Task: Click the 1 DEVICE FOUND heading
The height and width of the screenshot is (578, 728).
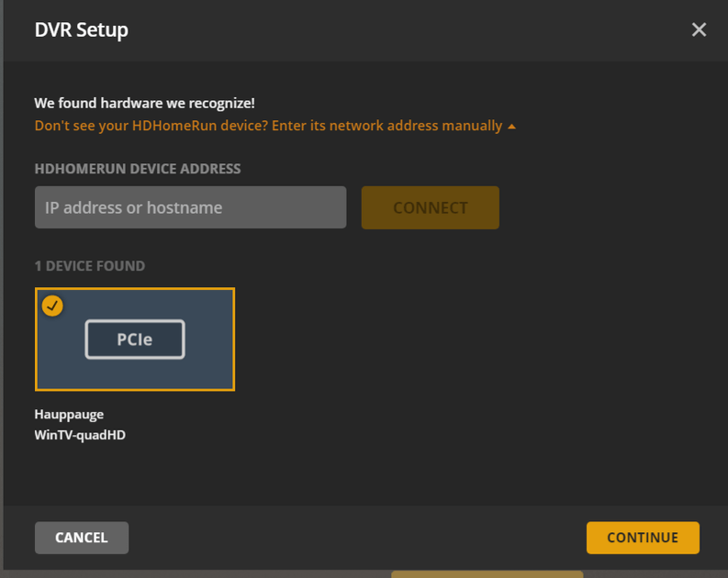Action: pyautogui.click(x=90, y=266)
